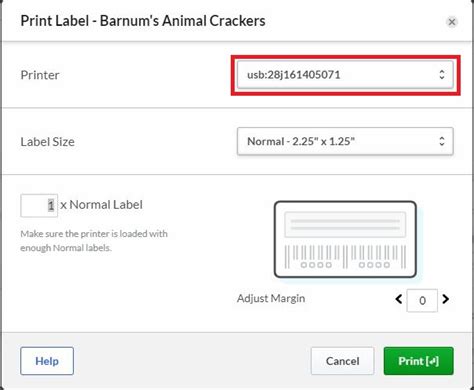Click the Normal - 2.25" x 1.25" option text
Screen dimensions: 474x390
301,141
